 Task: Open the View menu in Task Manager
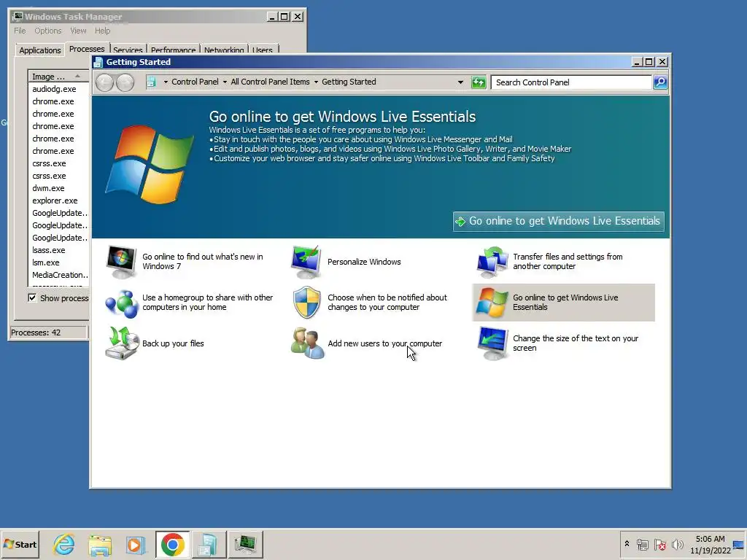[x=78, y=31]
